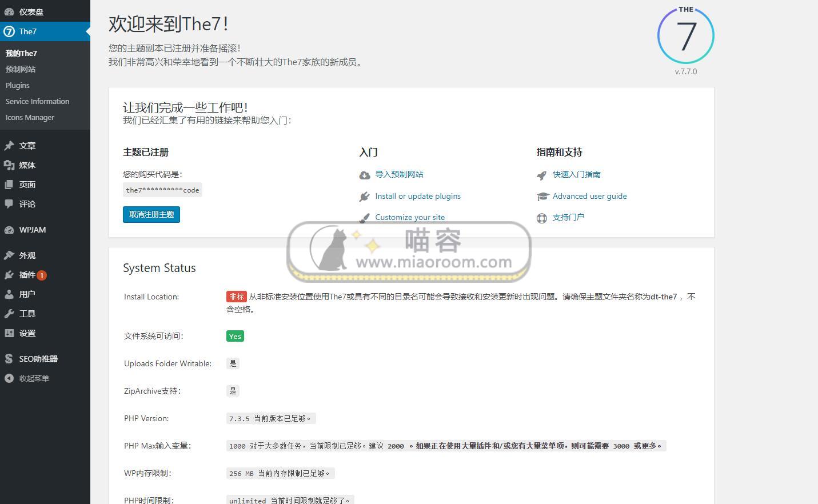Click The7 circular logo at top right

(686, 35)
